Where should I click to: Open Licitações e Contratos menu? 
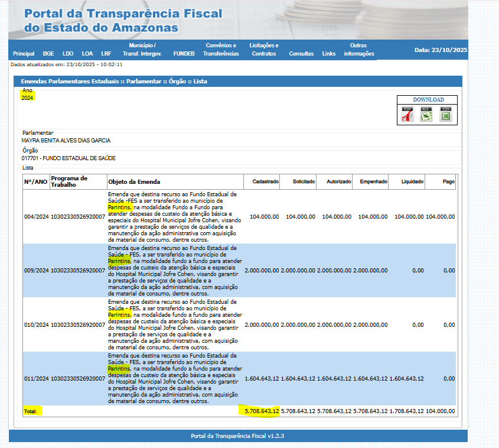264,50
